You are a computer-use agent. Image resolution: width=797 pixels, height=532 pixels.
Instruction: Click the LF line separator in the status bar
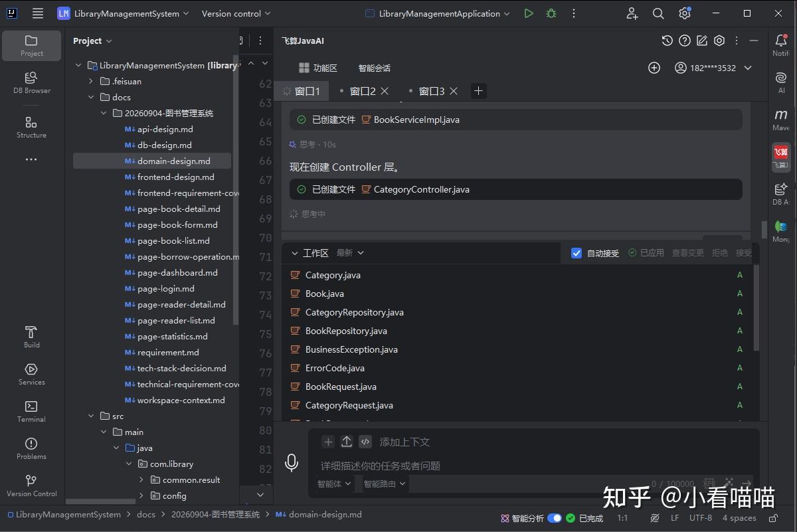[x=675, y=518]
